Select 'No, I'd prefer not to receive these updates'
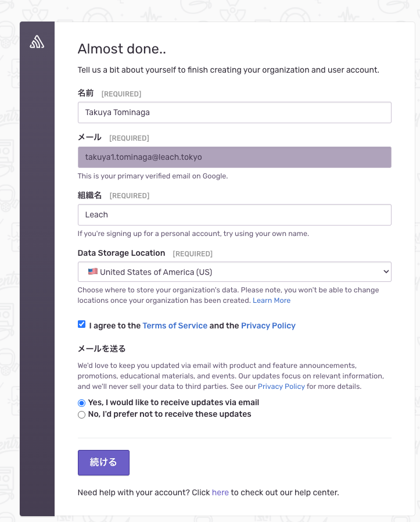This screenshot has height=522, width=420. [x=81, y=414]
